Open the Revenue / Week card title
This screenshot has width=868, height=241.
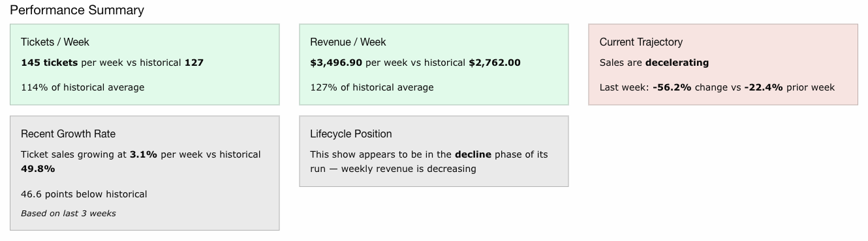point(348,42)
